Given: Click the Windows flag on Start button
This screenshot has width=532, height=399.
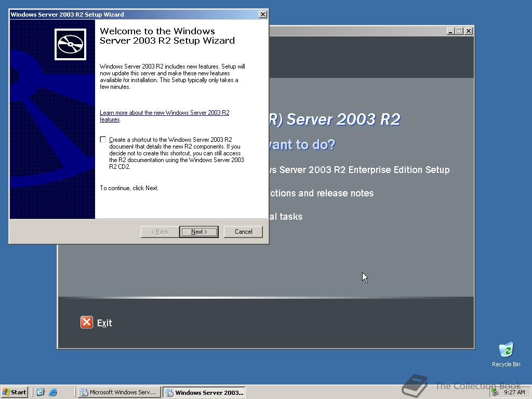Looking at the screenshot, I should tap(6, 392).
